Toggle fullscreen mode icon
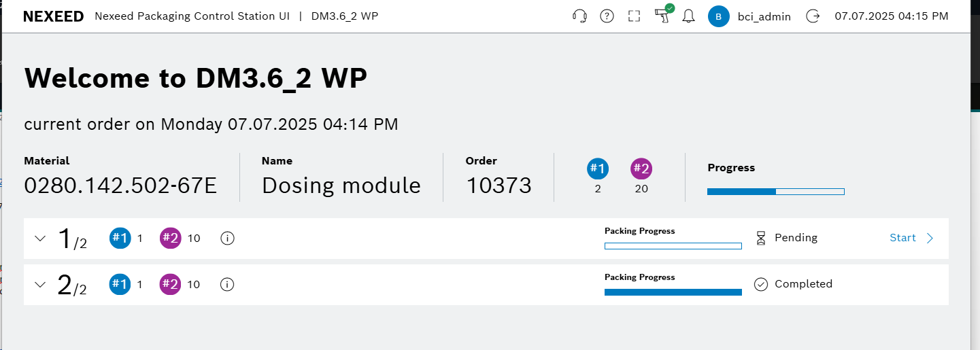This screenshot has width=980, height=350. coord(634,16)
